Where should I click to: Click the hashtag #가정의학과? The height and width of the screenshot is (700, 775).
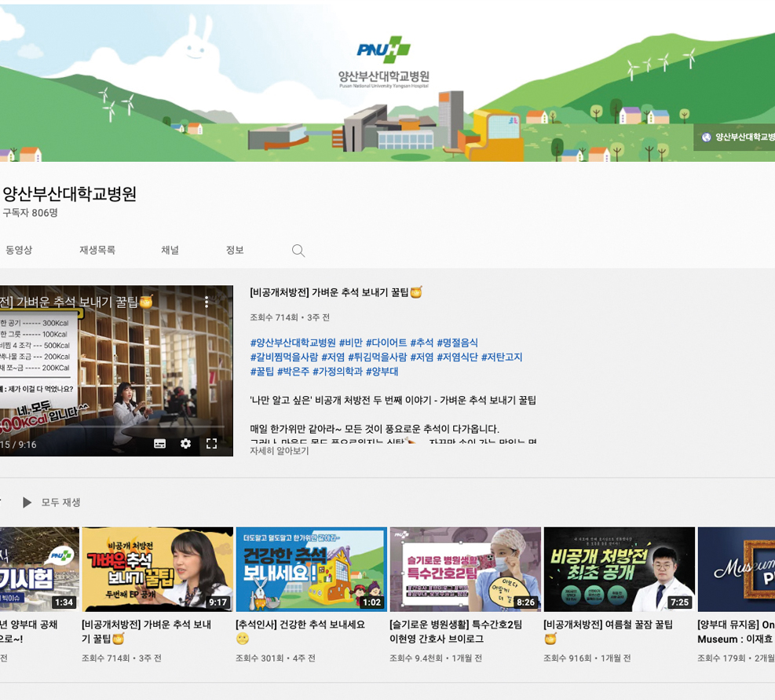[x=338, y=372]
